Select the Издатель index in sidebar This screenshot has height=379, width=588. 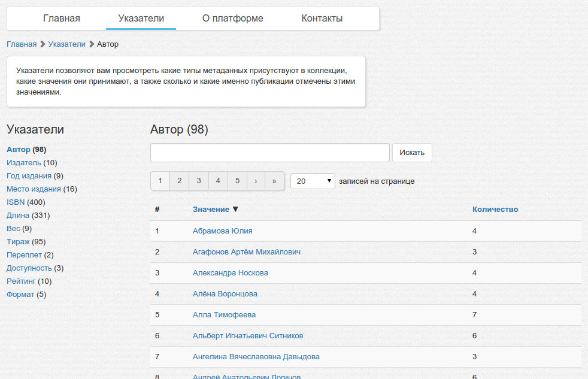[23, 163]
